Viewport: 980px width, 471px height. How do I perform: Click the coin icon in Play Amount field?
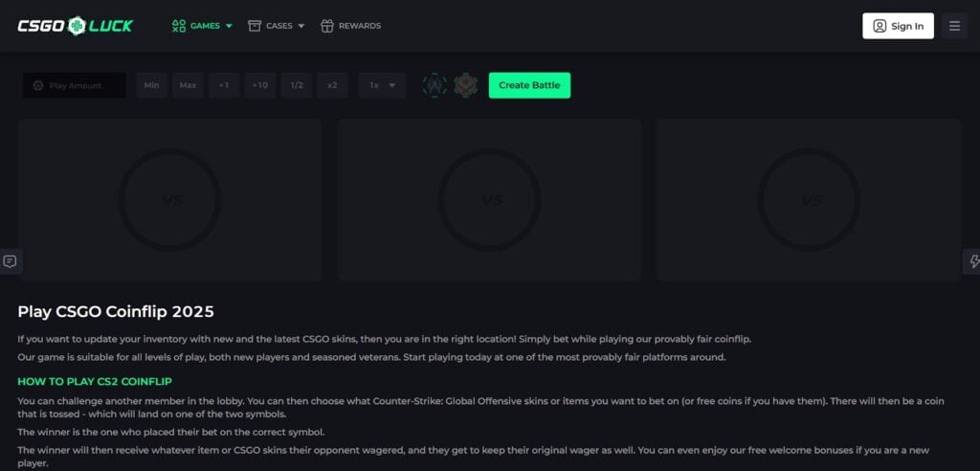point(38,85)
